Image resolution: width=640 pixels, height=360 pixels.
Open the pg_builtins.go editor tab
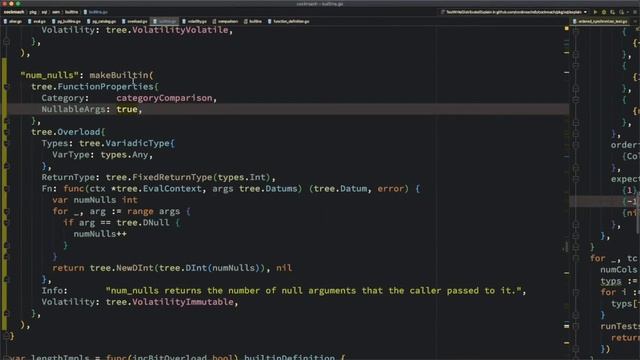(66, 21)
